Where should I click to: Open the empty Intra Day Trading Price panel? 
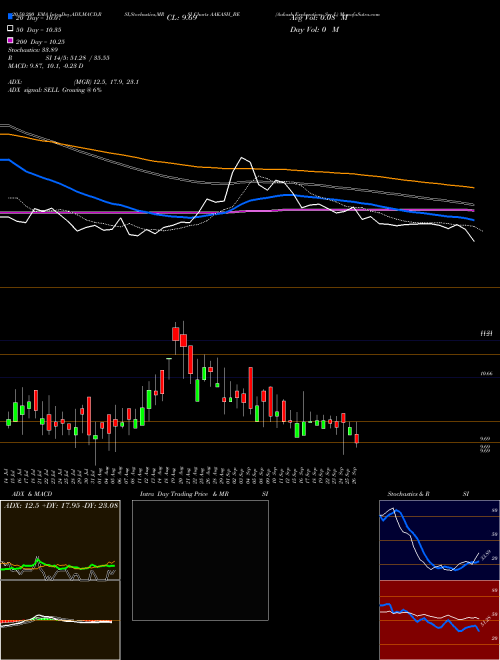[200, 560]
